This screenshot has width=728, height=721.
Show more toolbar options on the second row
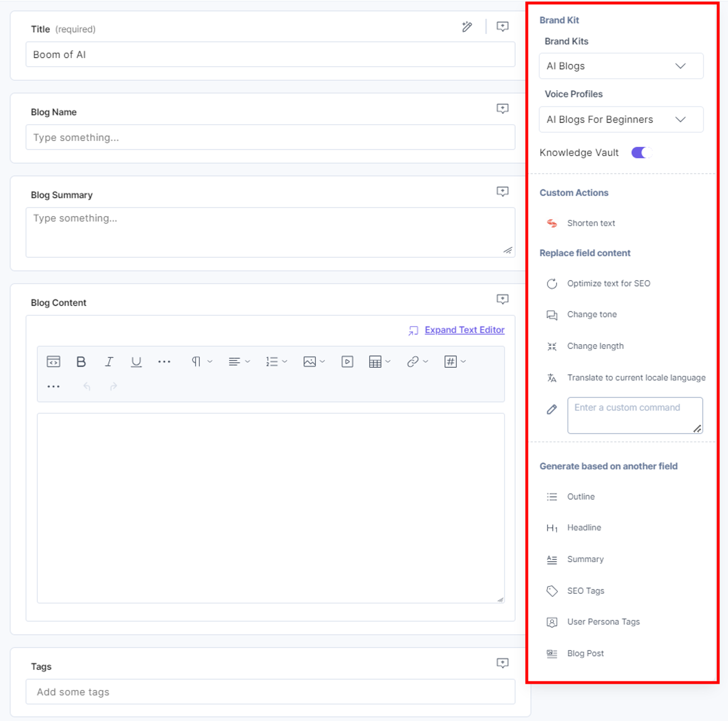pyautogui.click(x=53, y=386)
